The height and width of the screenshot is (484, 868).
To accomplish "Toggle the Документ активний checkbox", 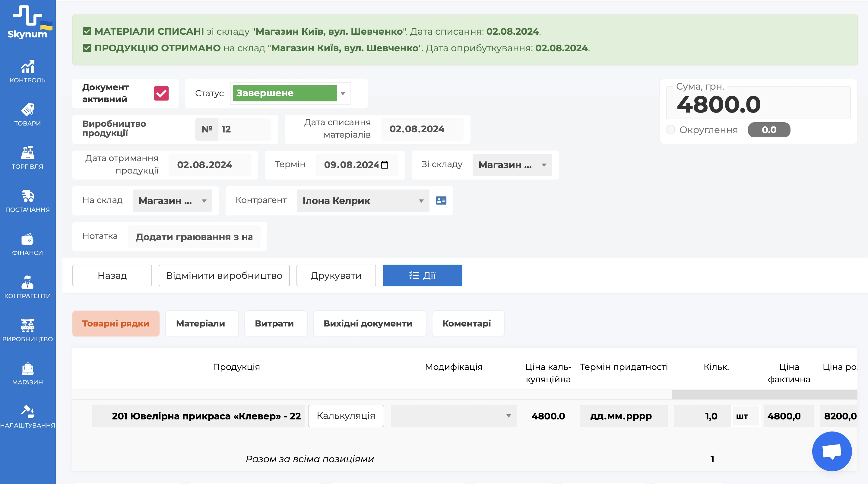I will 161,93.
